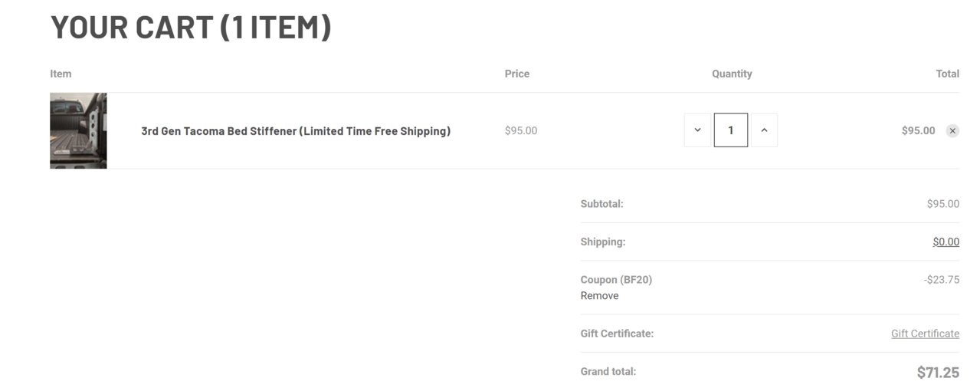This screenshot has width=980, height=388.
Task: Click the Quantity column header
Action: pos(732,74)
